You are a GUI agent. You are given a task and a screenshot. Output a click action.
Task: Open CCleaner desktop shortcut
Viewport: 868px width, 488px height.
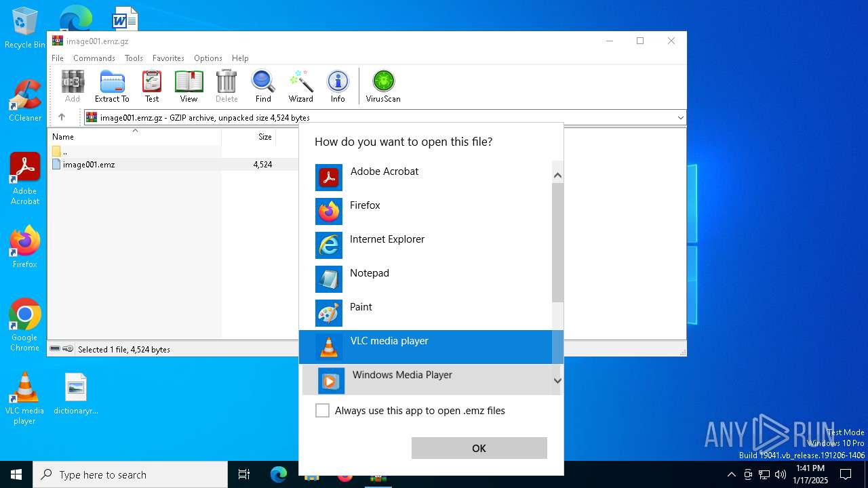[x=24, y=100]
